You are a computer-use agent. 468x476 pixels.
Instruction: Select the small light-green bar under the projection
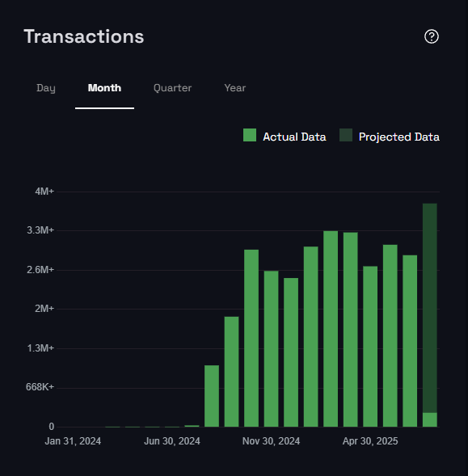click(430, 420)
